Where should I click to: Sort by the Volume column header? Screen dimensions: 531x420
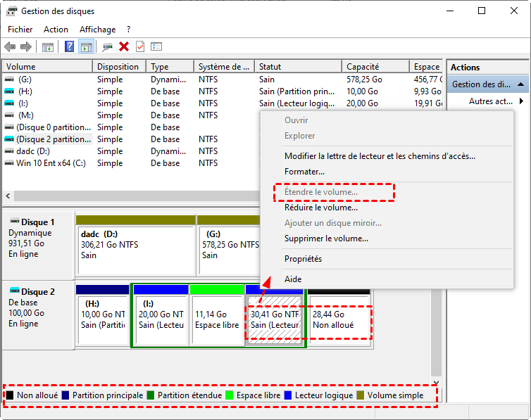coord(47,67)
